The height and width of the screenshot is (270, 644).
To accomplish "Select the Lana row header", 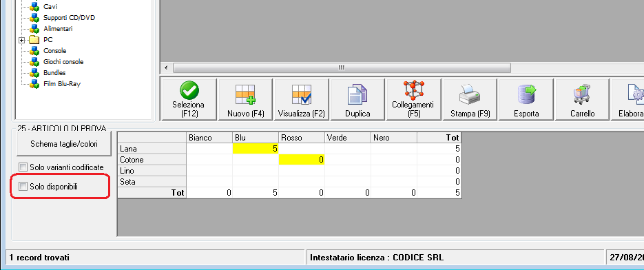I will point(152,149).
